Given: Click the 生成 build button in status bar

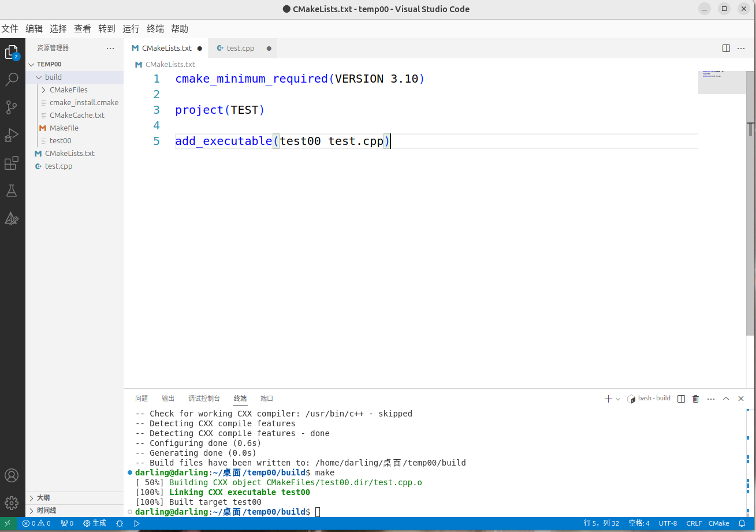Looking at the screenshot, I should [x=95, y=523].
